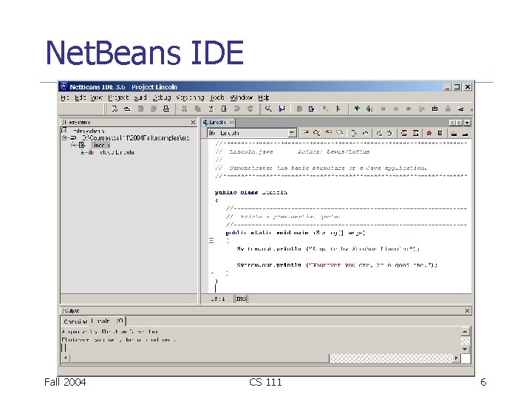
Task: Click the green Start debugger icon
Action: pos(357,109)
